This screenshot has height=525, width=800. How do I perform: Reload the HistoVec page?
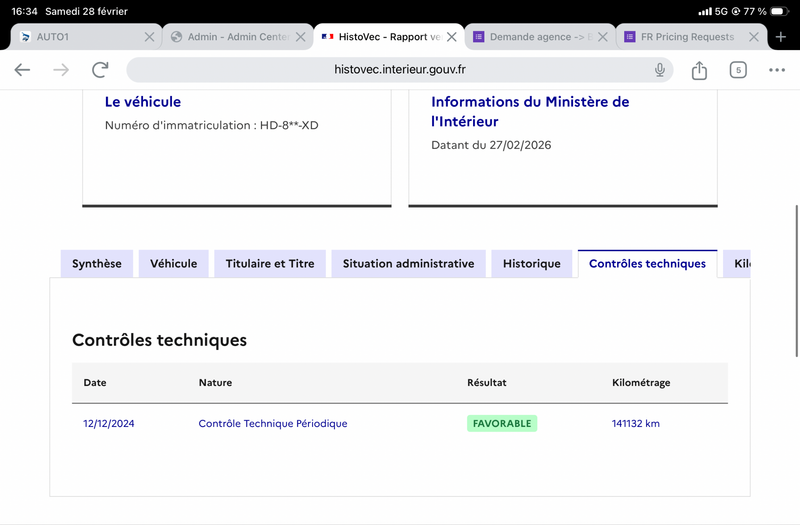tap(100, 70)
